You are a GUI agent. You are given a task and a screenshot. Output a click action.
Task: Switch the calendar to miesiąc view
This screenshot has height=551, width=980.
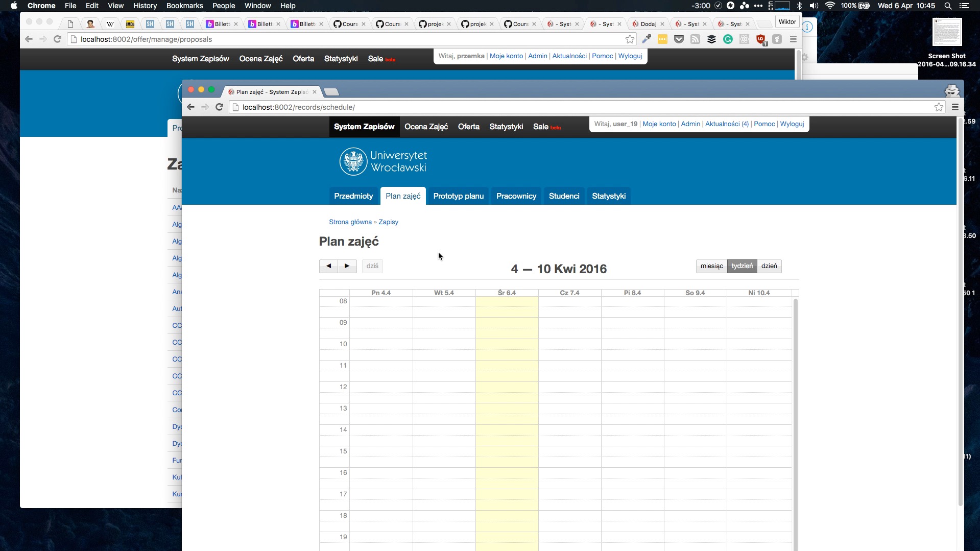coord(711,266)
